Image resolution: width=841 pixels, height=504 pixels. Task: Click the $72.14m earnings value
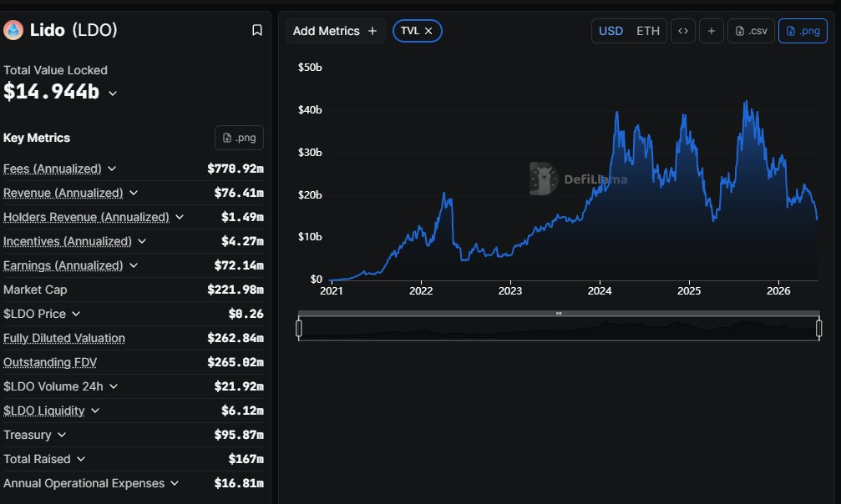tap(239, 265)
